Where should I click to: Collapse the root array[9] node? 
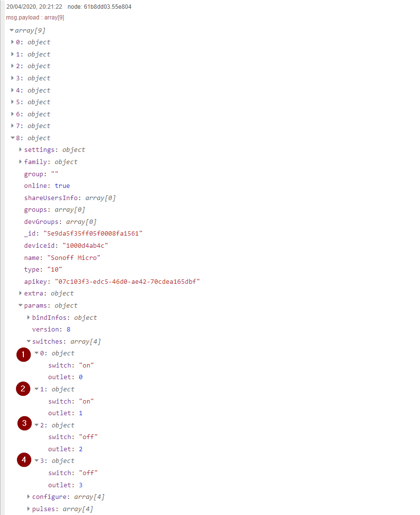[12, 30]
